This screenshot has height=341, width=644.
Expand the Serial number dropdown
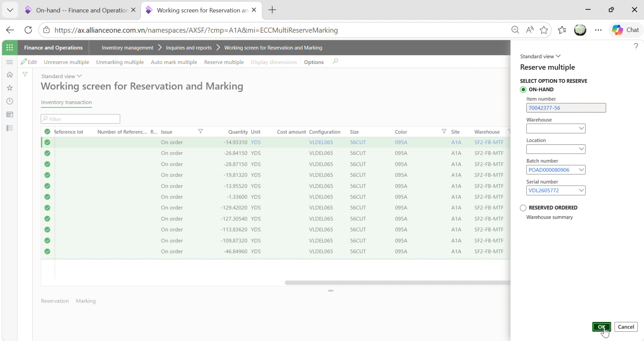click(581, 190)
